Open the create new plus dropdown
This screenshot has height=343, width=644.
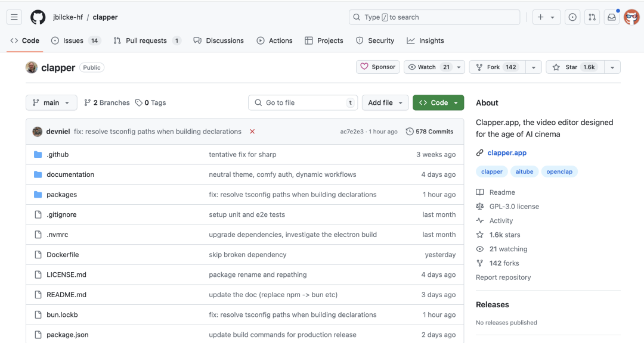pos(547,17)
